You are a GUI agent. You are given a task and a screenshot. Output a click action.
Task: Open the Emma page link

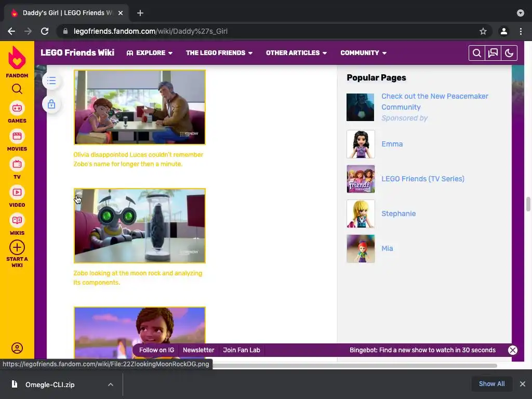click(392, 144)
